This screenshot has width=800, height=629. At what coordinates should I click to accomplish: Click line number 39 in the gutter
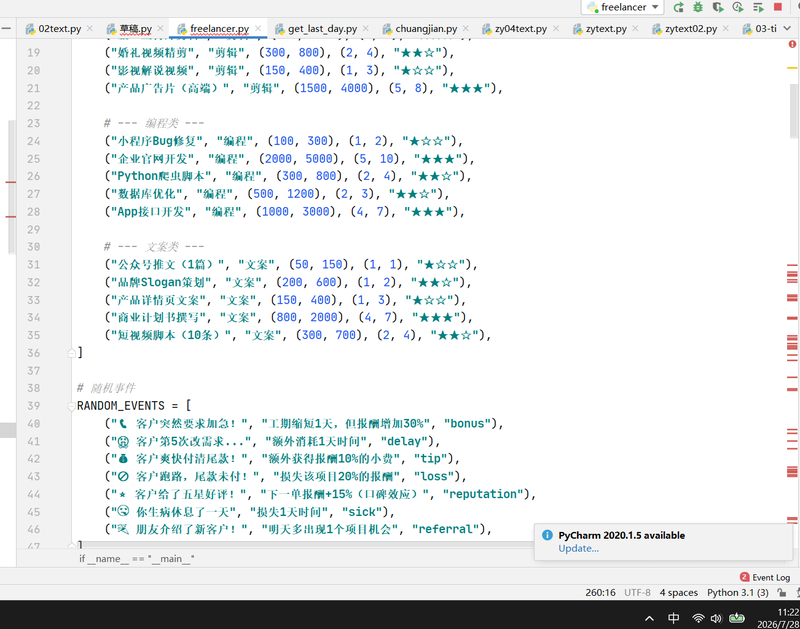(34, 406)
